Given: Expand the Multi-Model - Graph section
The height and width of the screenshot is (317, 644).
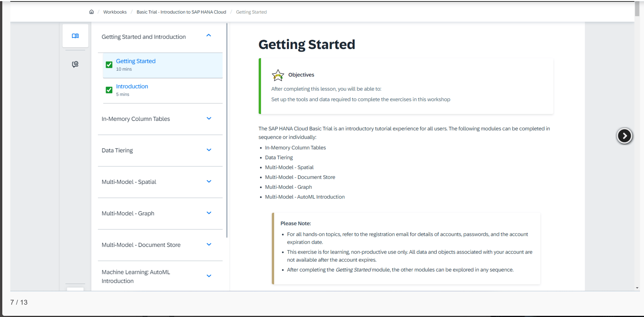Looking at the screenshot, I should click(x=209, y=213).
